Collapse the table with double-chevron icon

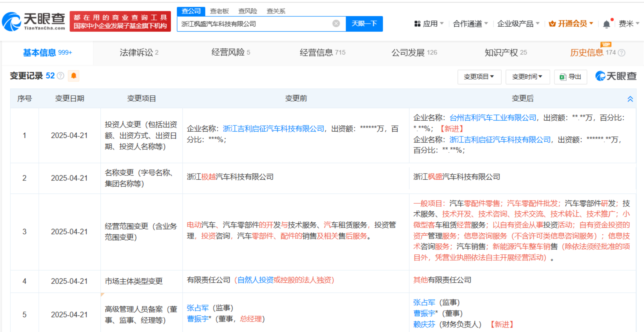pyautogui.click(x=630, y=99)
